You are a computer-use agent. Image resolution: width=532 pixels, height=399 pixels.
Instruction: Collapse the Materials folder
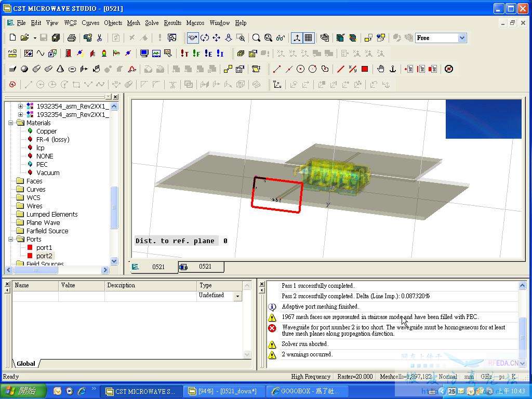pos(11,123)
